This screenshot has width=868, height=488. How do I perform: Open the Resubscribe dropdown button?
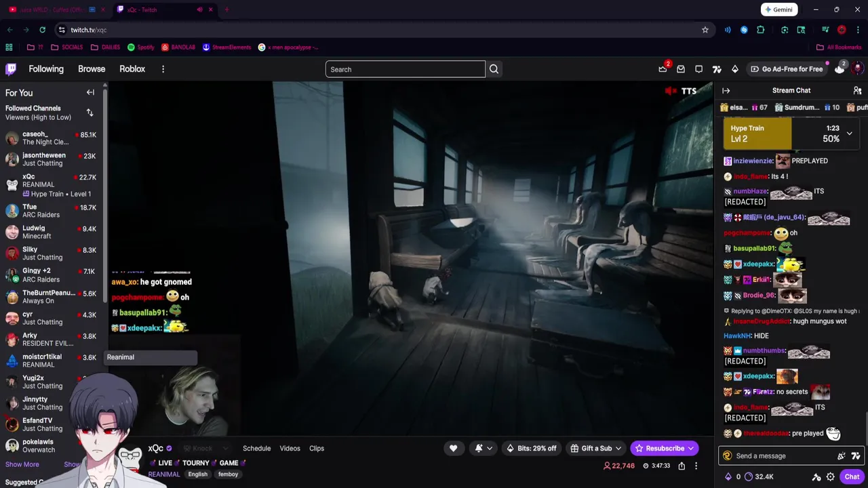click(x=664, y=448)
